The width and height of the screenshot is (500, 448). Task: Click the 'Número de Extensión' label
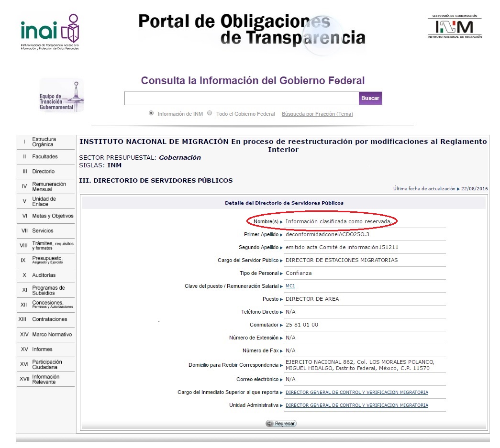point(254,338)
